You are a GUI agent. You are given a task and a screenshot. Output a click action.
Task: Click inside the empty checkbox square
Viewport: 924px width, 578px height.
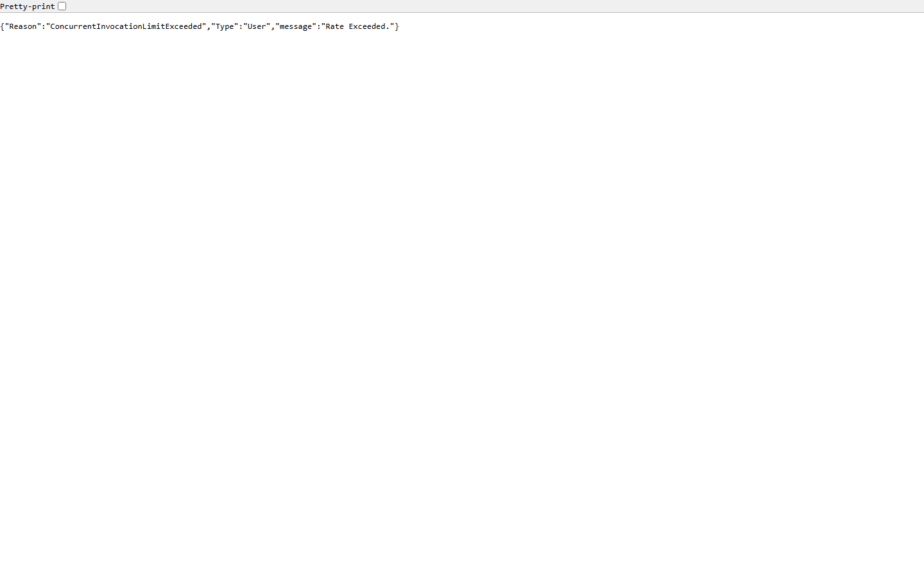pos(62,6)
